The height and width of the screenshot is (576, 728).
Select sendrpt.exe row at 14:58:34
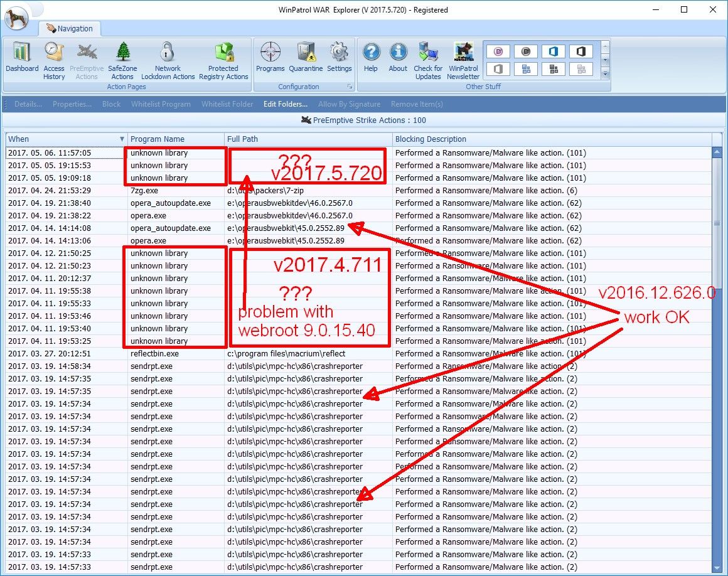tap(358, 366)
